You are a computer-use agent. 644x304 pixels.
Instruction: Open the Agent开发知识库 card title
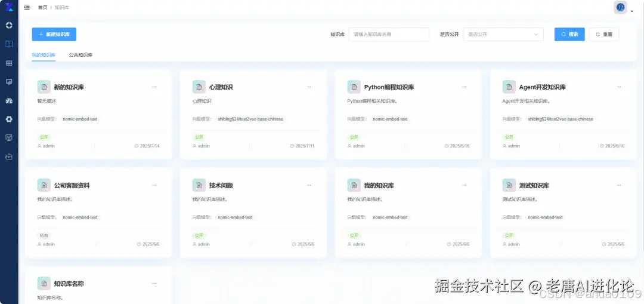pos(542,87)
